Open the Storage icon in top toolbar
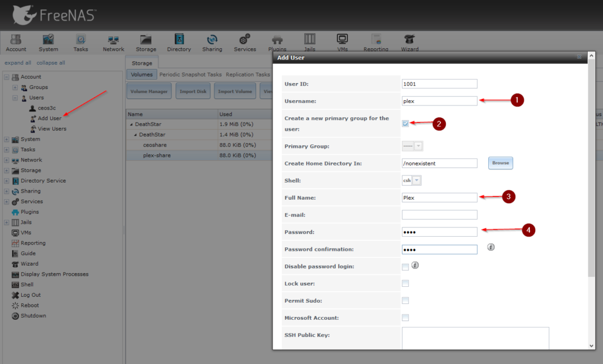The height and width of the screenshot is (364, 603). pos(146,42)
